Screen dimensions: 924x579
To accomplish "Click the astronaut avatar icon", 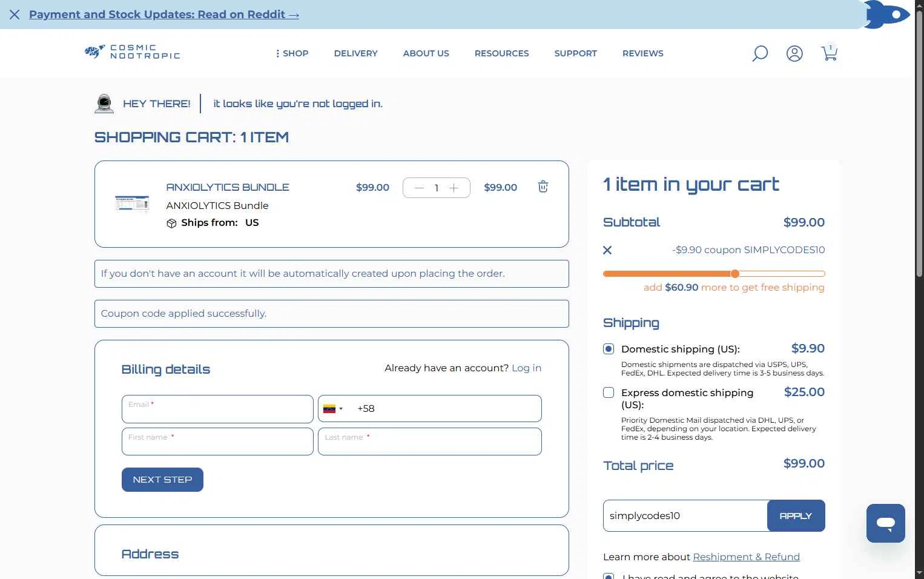I will coord(104,104).
